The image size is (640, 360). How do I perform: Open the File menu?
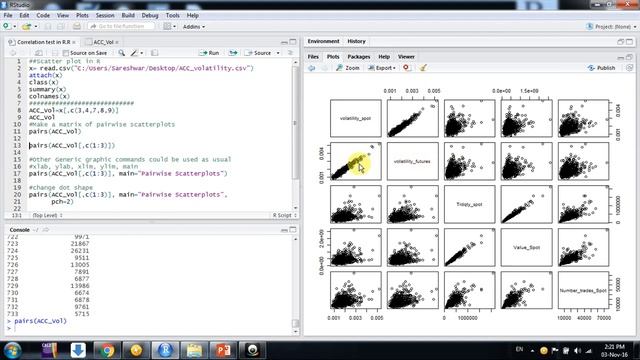[x=8, y=15]
